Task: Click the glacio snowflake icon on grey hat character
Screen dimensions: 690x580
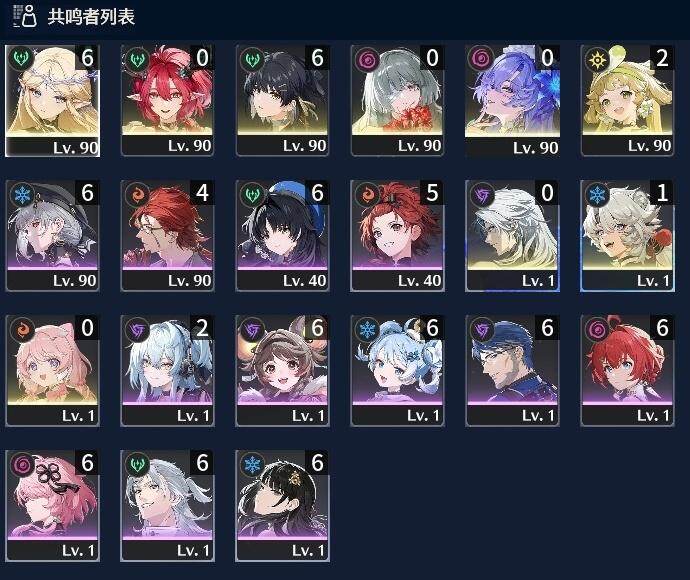Action: [22, 194]
